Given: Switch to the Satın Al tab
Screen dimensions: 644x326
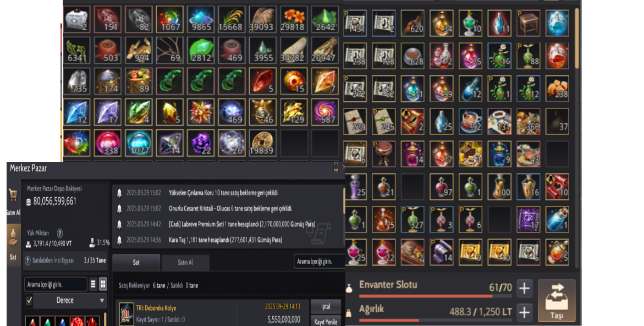Looking at the screenshot, I should point(185,262).
